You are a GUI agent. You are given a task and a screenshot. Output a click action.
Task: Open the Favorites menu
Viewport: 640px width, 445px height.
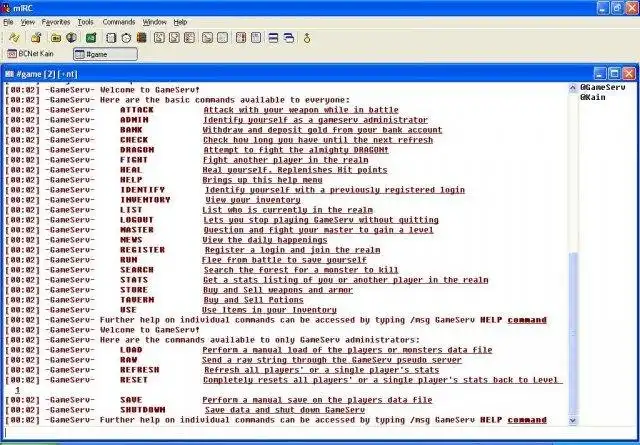click(x=56, y=22)
